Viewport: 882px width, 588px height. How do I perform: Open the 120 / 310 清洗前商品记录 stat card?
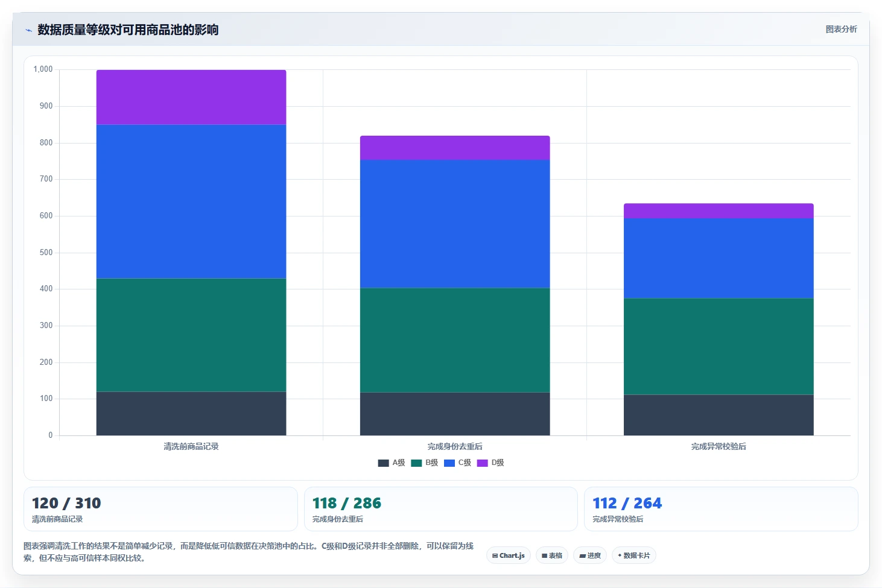(160, 509)
